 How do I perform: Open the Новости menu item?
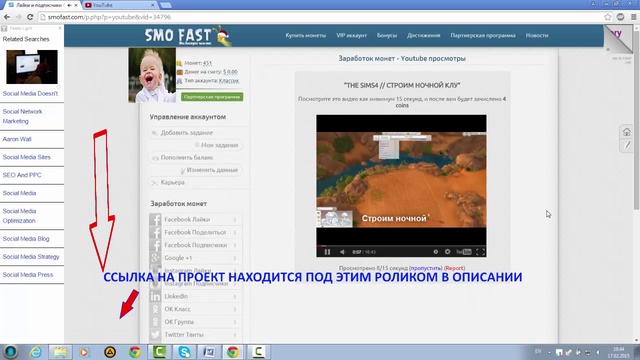[537, 36]
